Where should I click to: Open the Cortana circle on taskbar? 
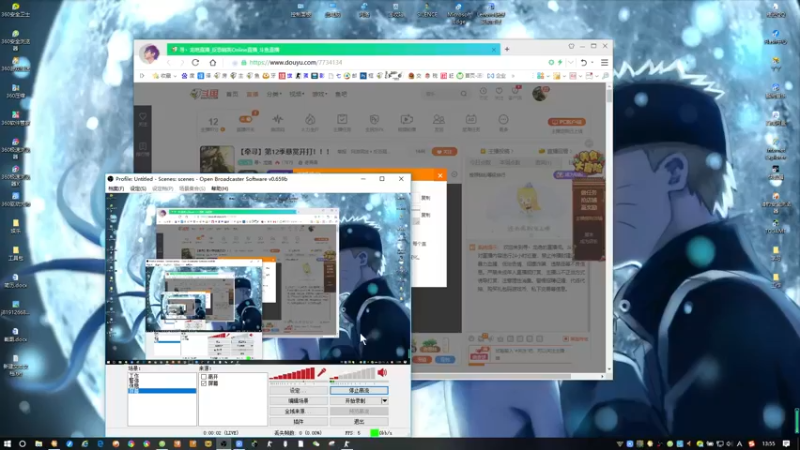pyautogui.click(x=22, y=444)
